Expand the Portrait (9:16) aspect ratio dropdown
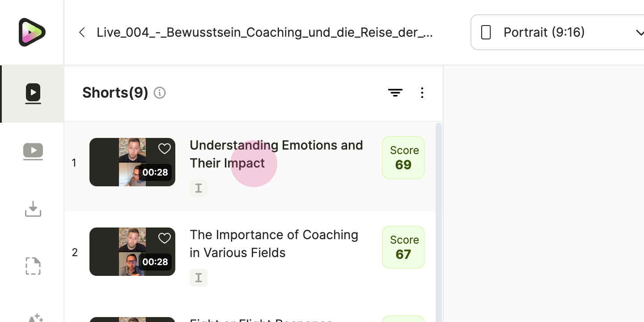Viewport: 644px width, 322px height. click(557, 32)
